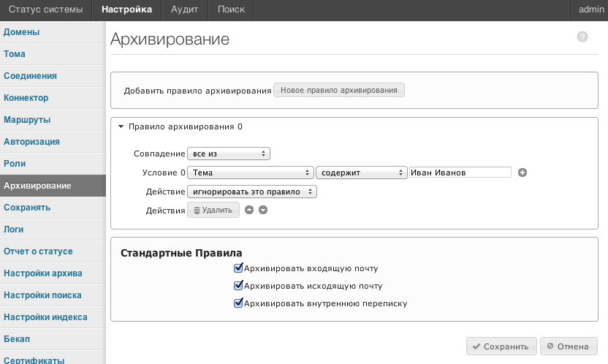
Task: Move rule up with the up arrow icon
Action: (249, 210)
